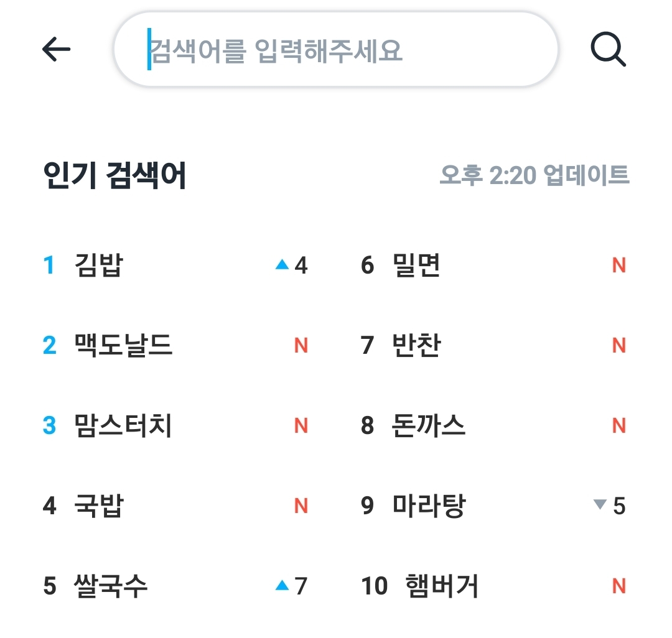Click the magnifying glass search icon
The width and height of the screenshot is (672, 638).
tap(608, 49)
